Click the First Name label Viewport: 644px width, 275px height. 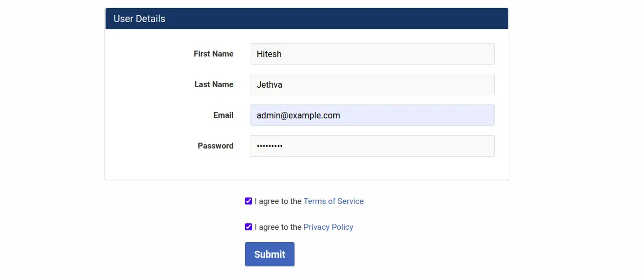213,54
